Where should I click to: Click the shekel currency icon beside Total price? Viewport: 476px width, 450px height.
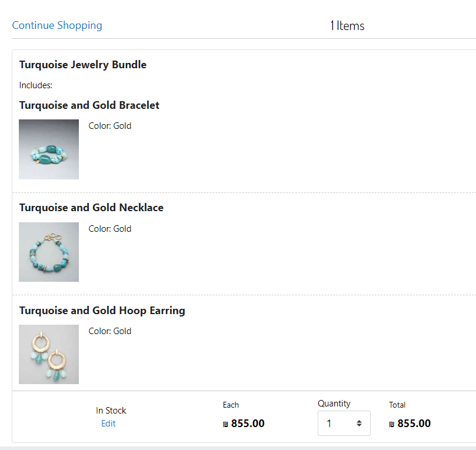point(392,424)
